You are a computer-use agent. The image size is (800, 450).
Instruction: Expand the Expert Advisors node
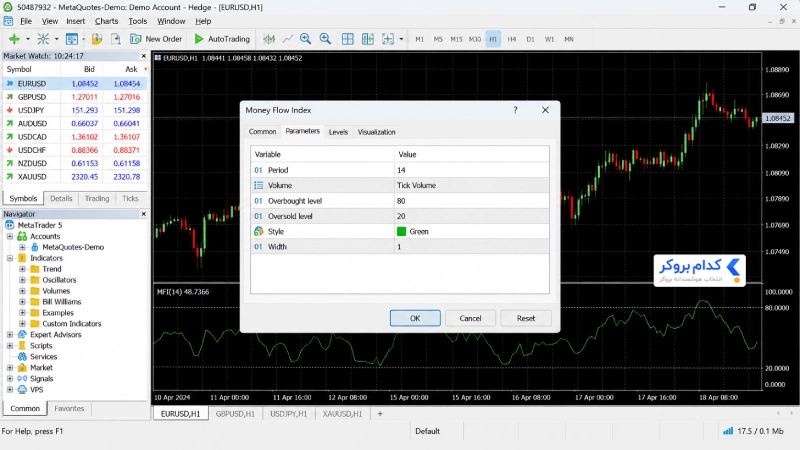click(10, 335)
